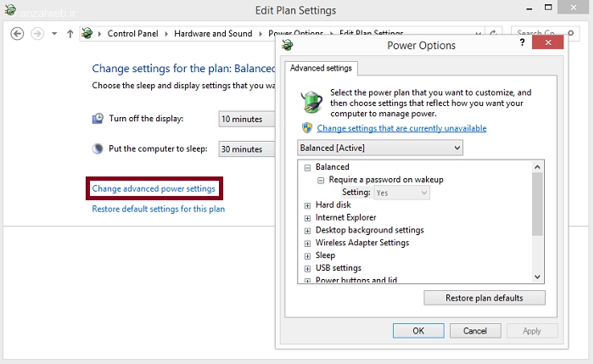The image size is (594, 364).
Task: Open Change settings that are currently unavailable
Action: click(x=401, y=128)
